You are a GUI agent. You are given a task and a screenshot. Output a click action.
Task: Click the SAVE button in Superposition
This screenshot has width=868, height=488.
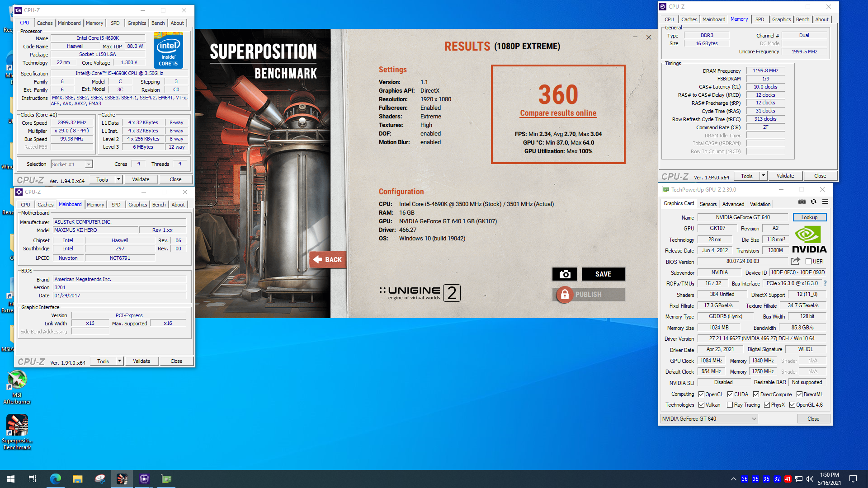click(603, 274)
